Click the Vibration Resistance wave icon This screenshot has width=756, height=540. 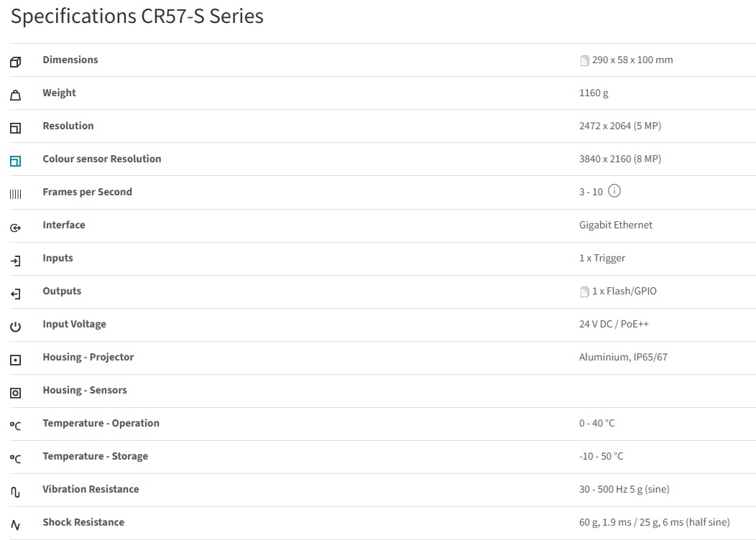pyautogui.click(x=16, y=492)
